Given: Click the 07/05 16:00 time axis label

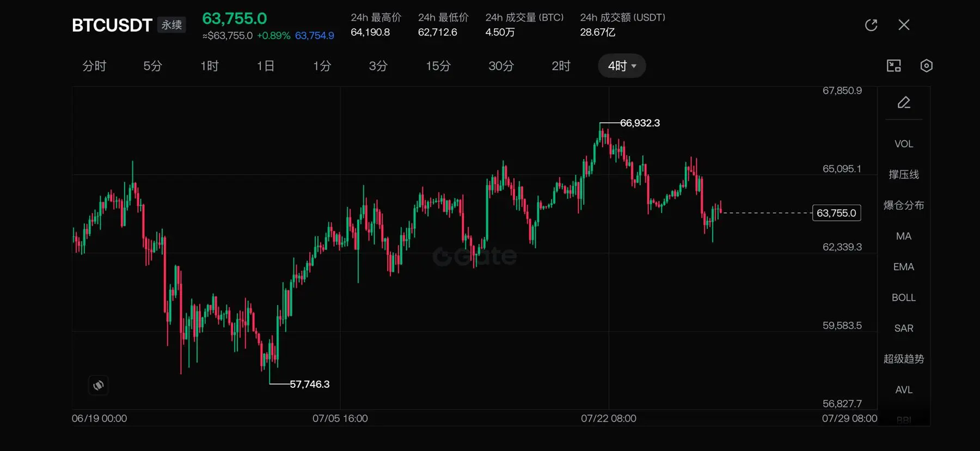Looking at the screenshot, I should (x=340, y=418).
